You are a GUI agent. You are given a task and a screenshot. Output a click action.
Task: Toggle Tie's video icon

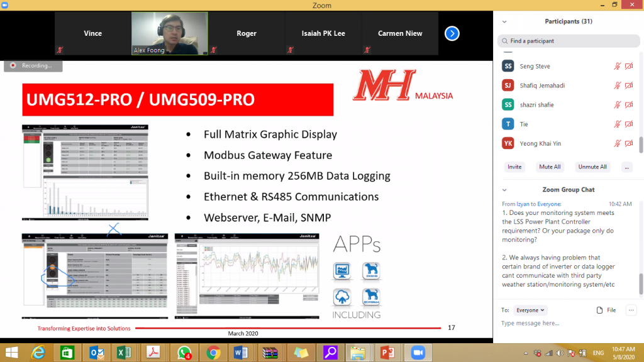click(629, 124)
